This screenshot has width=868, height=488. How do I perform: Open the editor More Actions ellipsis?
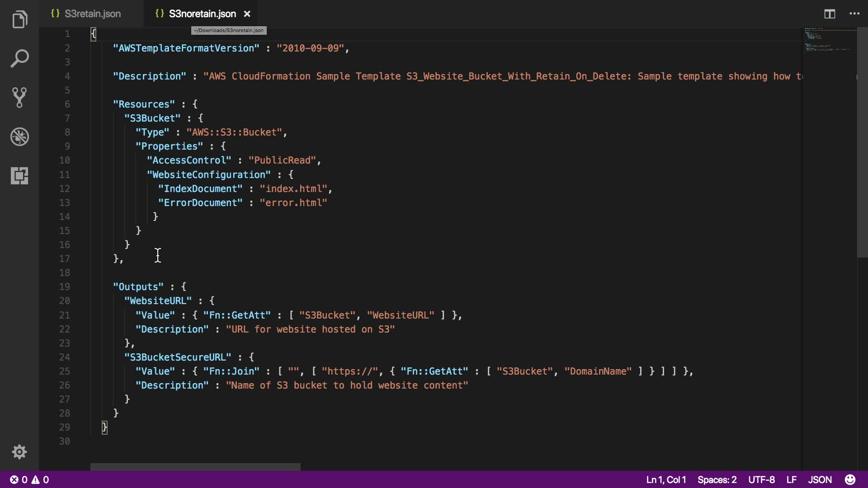click(854, 14)
